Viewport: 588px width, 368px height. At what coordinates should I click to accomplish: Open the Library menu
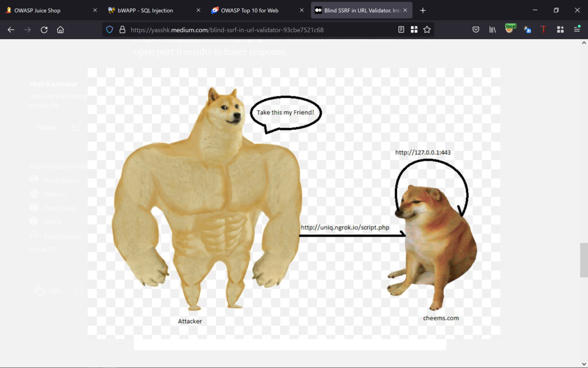tap(492, 29)
